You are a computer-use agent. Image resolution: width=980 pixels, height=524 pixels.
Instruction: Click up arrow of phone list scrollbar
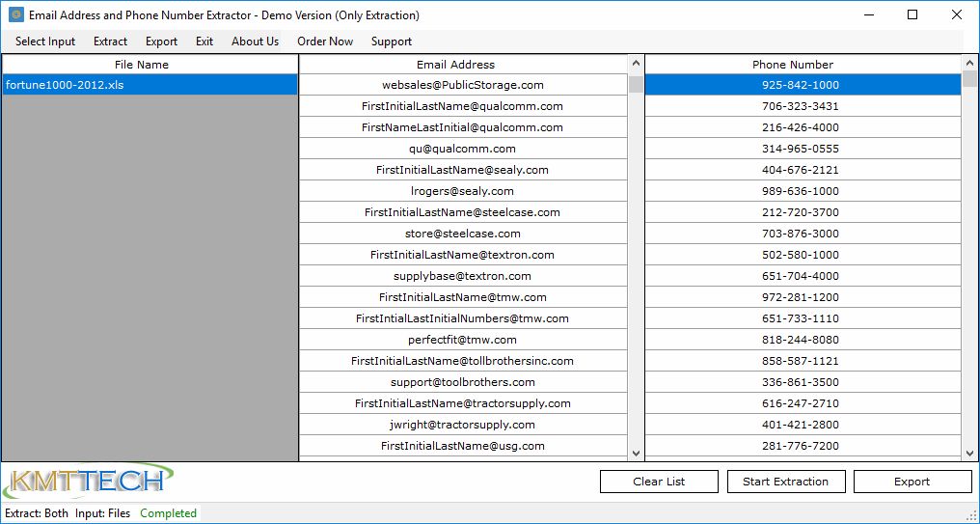[x=969, y=64]
